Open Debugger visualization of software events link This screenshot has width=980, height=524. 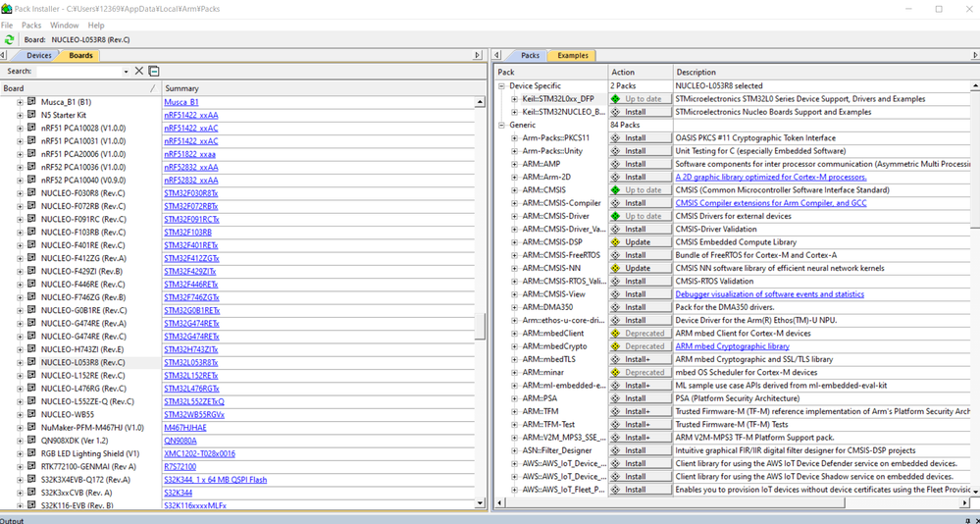coord(770,294)
